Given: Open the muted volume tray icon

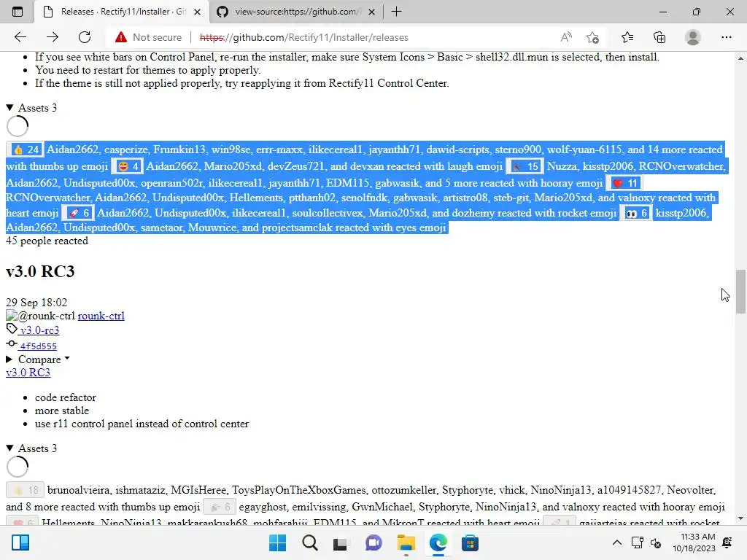Looking at the screenshot, I should (656, 542).
